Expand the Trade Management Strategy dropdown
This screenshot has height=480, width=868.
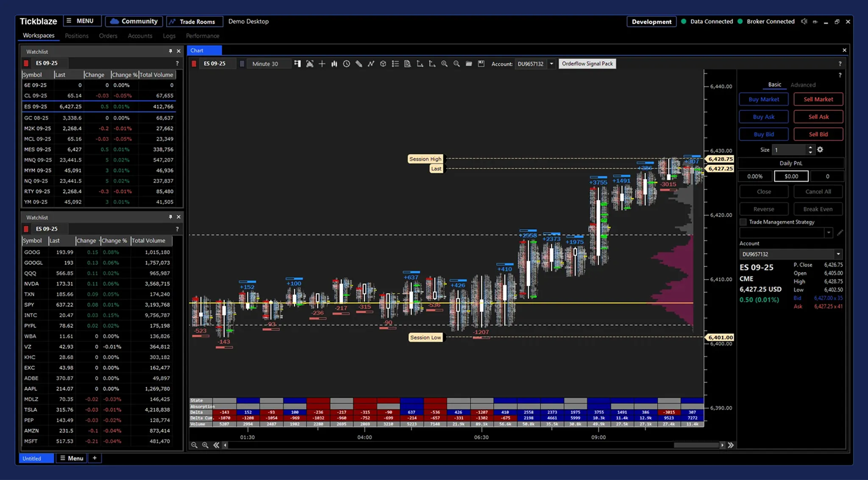[x=829, y=232]
